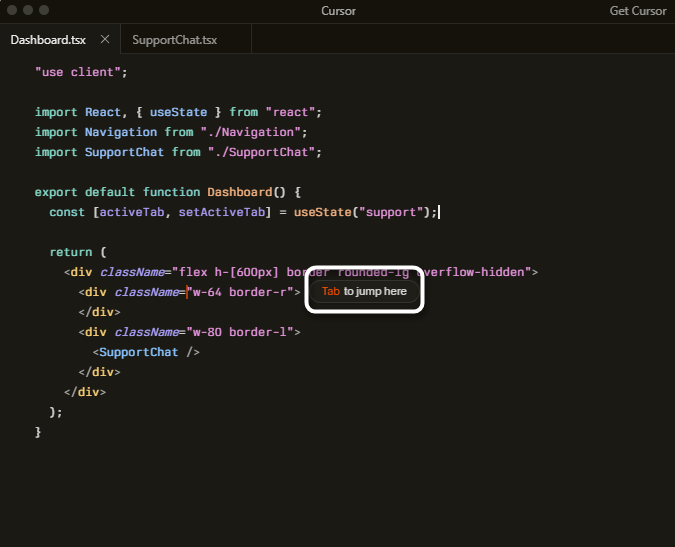The image size is (675, 547).
Task: Switch to the SupportChat.tsx tab
Action: (174, 40)
